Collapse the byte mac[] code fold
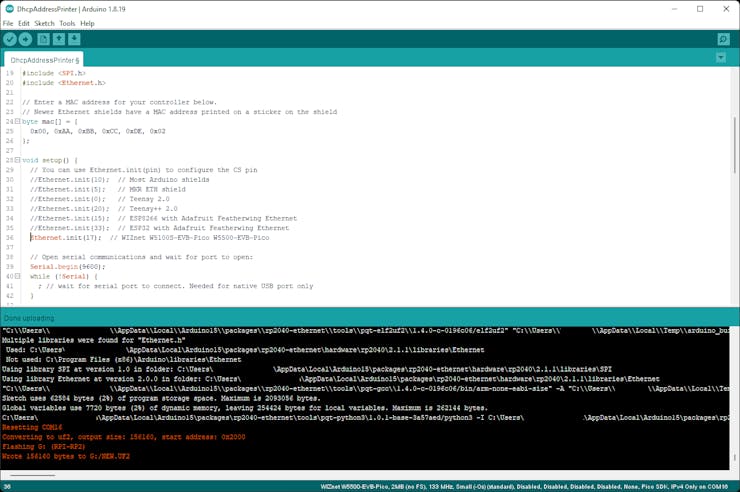The height and width of the screenshot is (492, 740). [x=17, y=121]
